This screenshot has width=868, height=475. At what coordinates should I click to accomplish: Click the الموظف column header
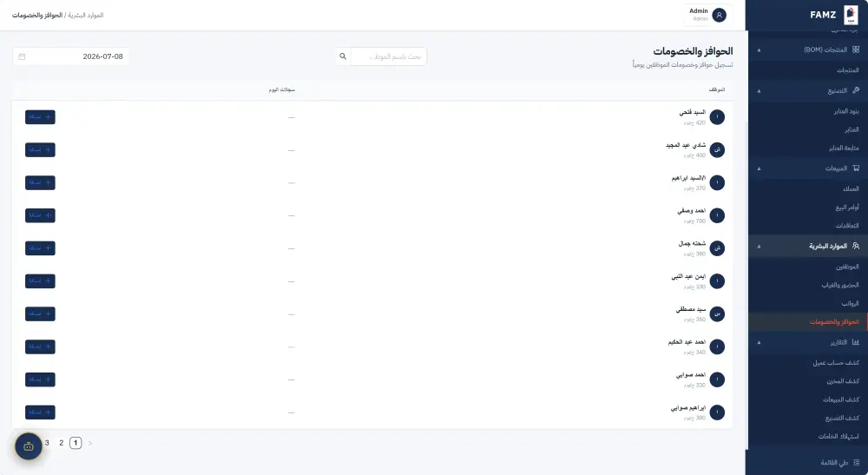coord(717,89)
